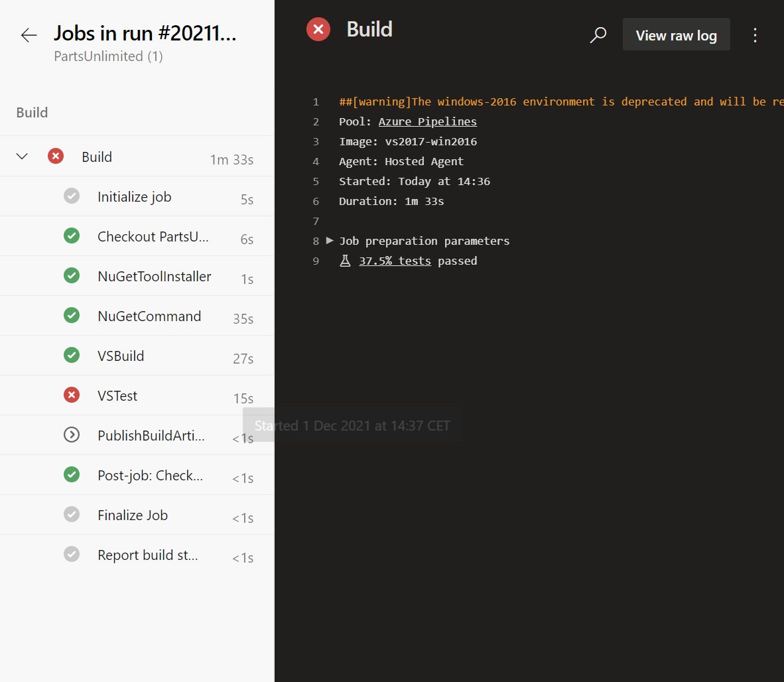Click the Duration: 1m 33s log line
Viewport: 784px width, 682px height.
point(391,201)
